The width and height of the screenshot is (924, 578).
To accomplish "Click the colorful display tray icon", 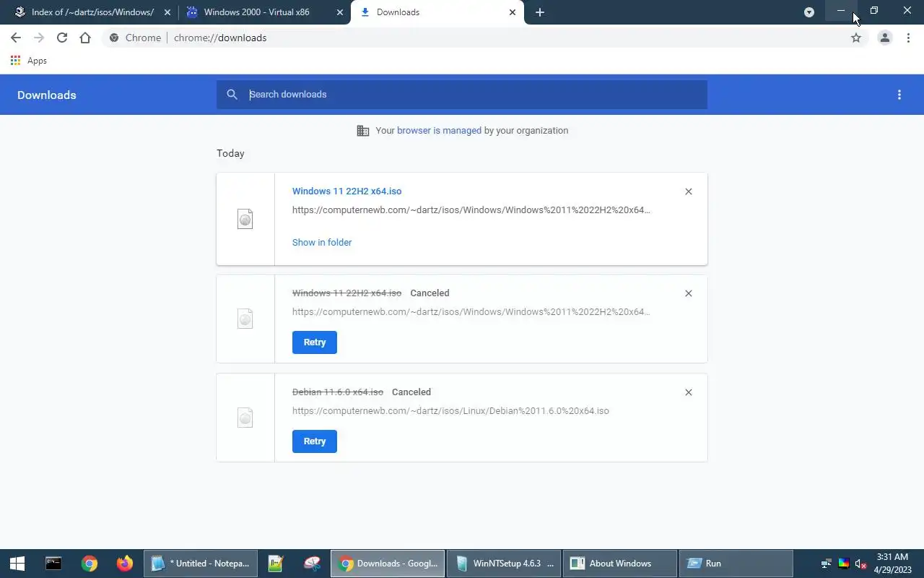I will click(843, 564).
